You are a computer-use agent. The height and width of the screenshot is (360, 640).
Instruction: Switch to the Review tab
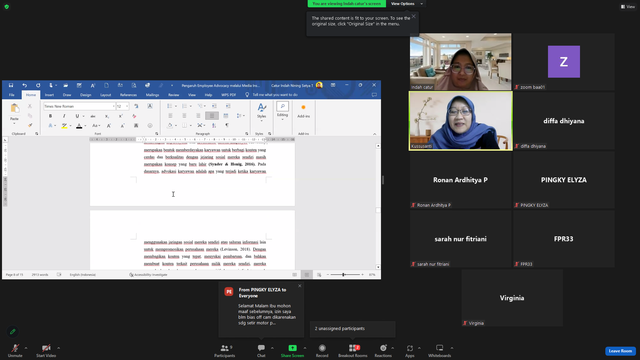[173, 95]
